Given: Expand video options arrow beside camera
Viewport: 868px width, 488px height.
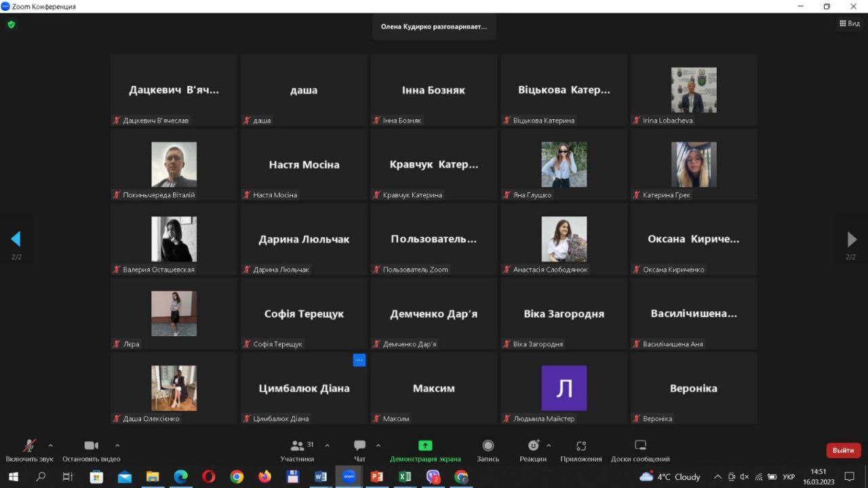Looking at the screenshot, I should click(117, 445).
